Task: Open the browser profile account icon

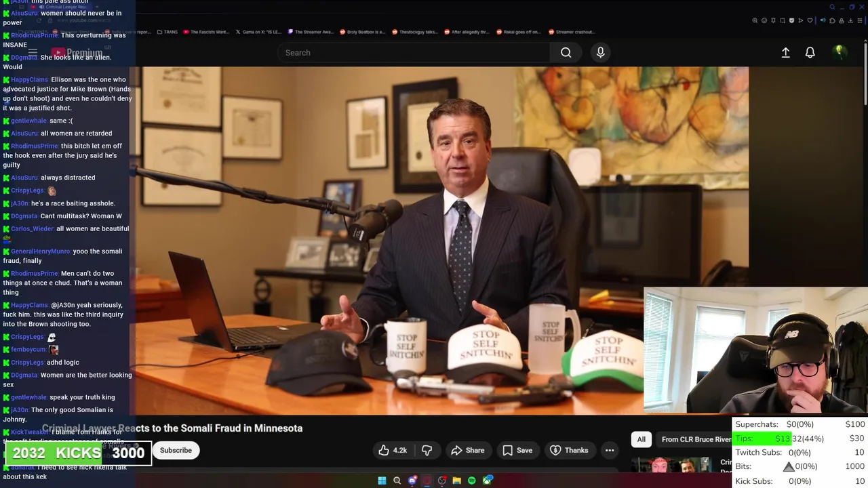Action: (x=842, y=20)
